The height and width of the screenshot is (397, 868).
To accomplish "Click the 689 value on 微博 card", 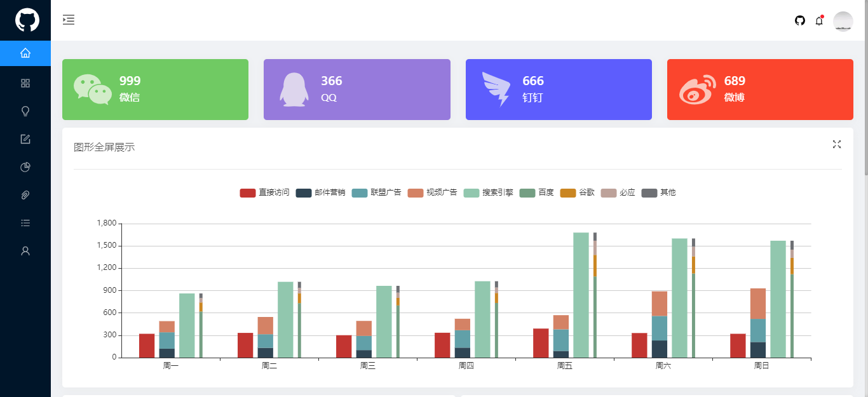I will click(x=735, y=81).
